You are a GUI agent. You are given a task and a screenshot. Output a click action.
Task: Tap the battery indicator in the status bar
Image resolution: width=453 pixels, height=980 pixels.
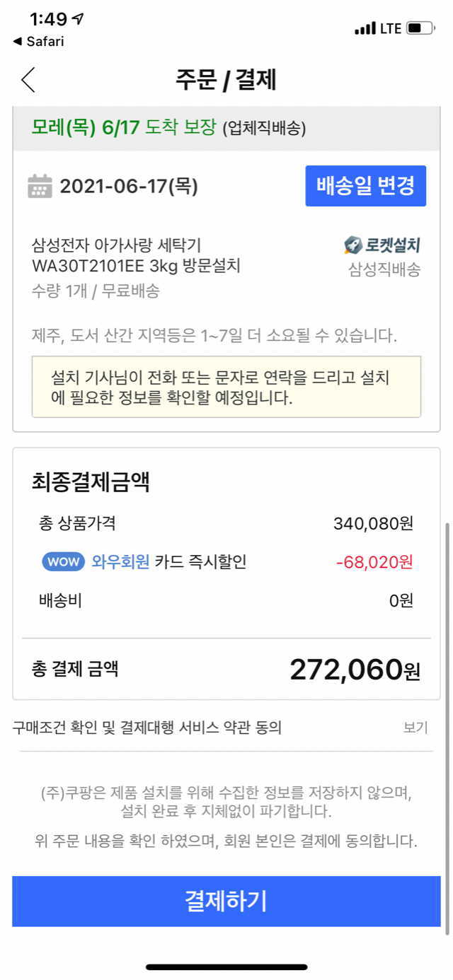point(419,28)
